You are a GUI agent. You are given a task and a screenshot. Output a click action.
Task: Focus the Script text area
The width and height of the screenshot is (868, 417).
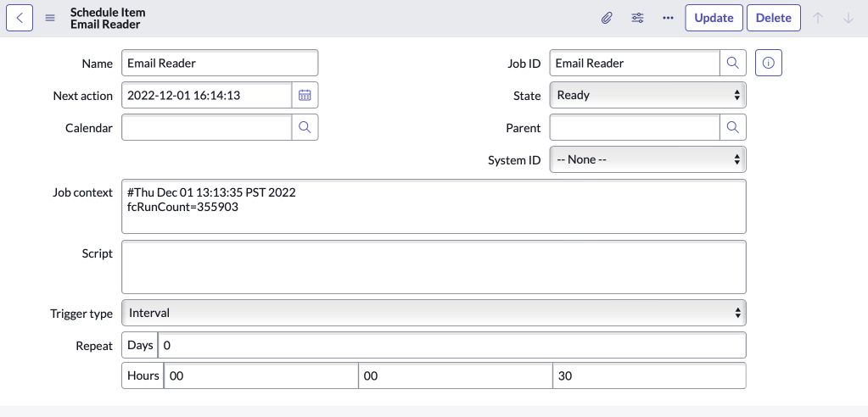434,266
